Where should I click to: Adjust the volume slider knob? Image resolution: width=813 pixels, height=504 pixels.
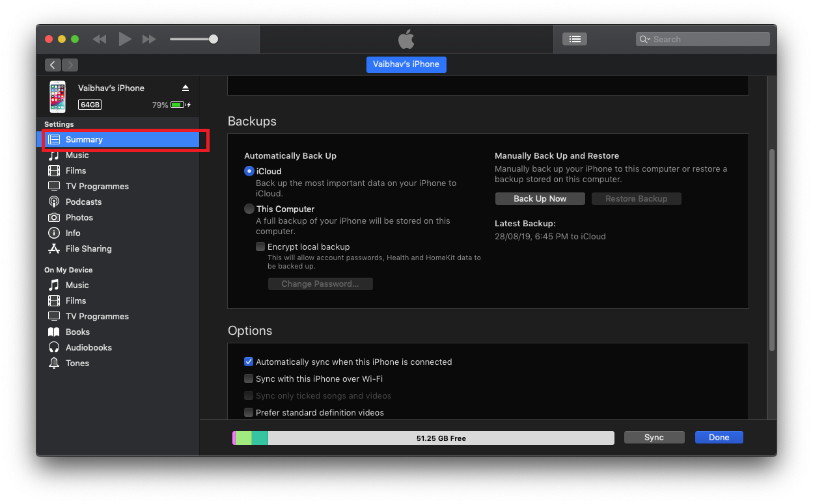point(214,39)
